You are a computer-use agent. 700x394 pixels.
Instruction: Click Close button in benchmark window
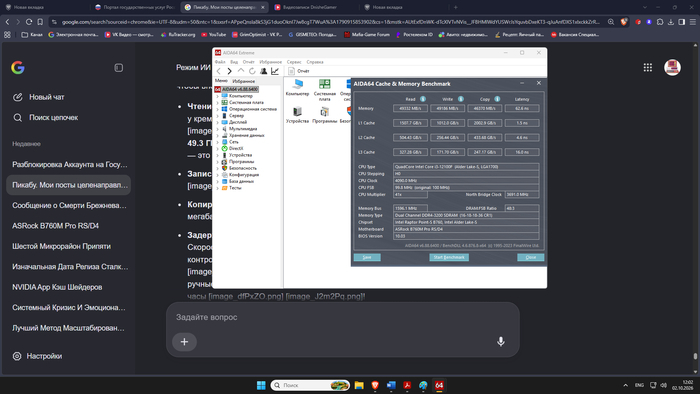tap(530, 257)
